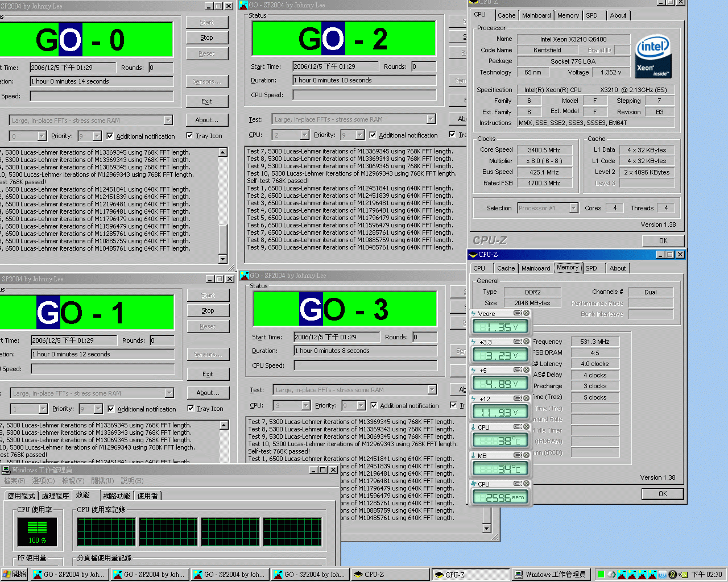Click Windows Task Manager title bar icon

point(6,470)
